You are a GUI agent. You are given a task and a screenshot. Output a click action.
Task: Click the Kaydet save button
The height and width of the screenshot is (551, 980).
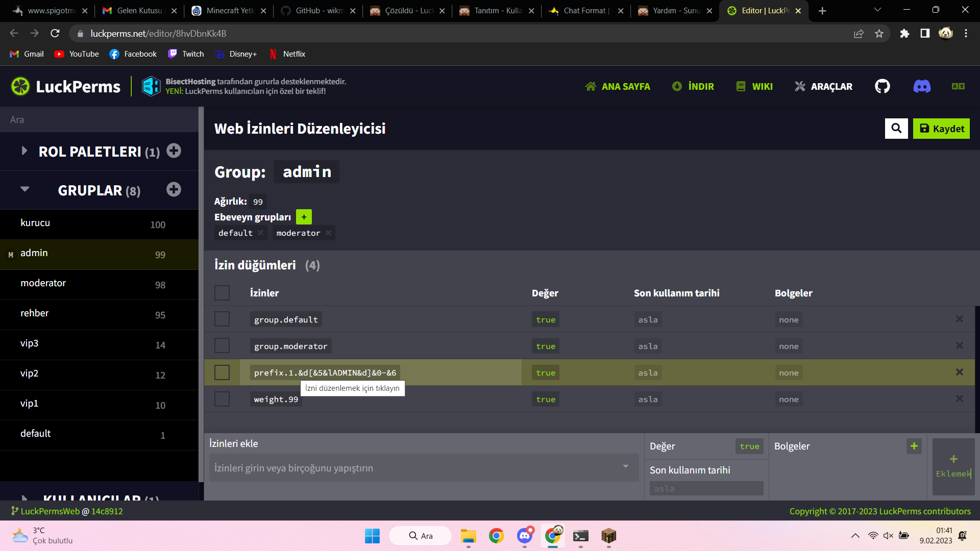[941, 129]
